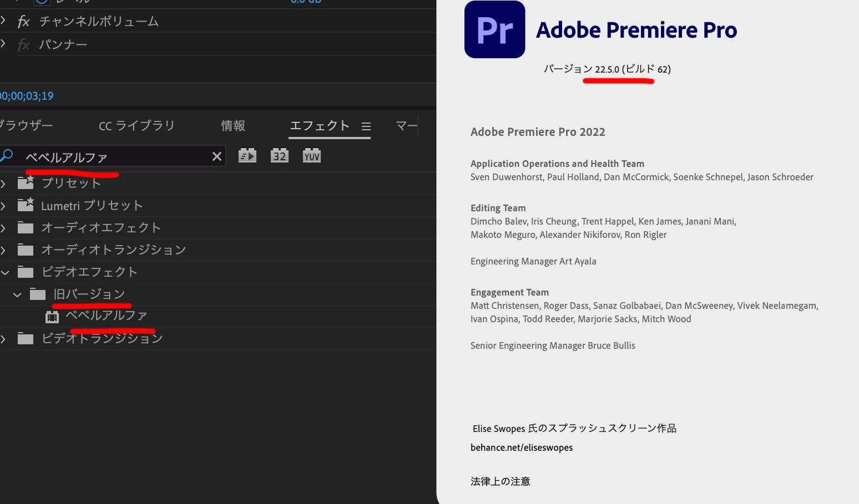
Task: Select the オーディオトランジション folder icon
Action: (26, 250)
